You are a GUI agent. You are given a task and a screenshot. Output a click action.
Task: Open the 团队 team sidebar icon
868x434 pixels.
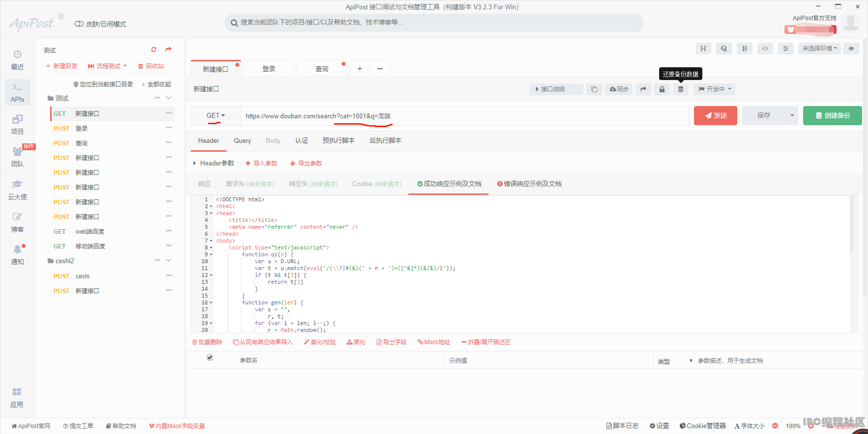[x=17, y=157]
